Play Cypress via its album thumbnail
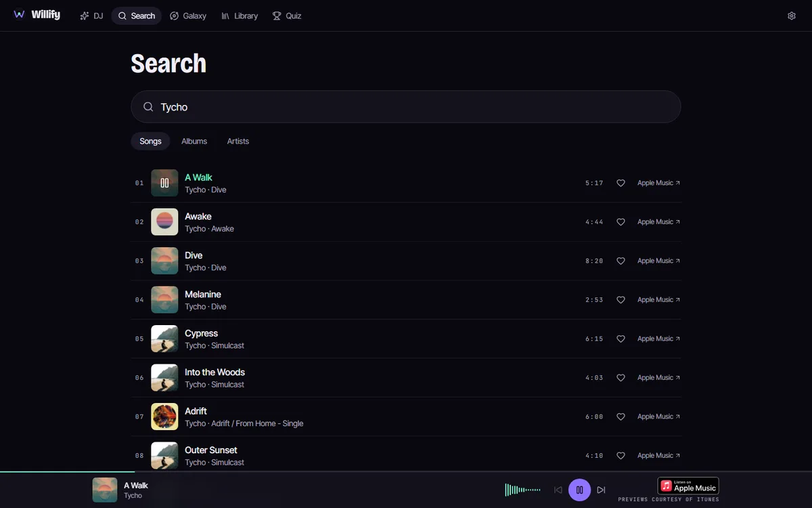 (164, 339)
